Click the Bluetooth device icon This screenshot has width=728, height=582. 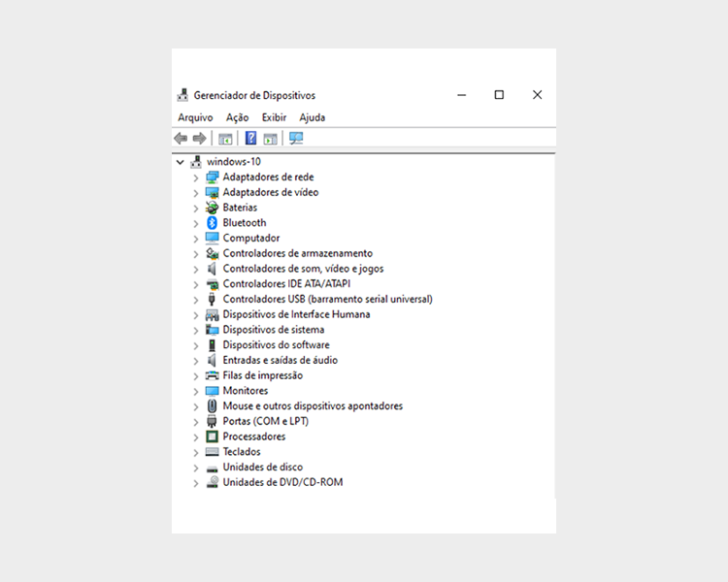click(213, 223)
